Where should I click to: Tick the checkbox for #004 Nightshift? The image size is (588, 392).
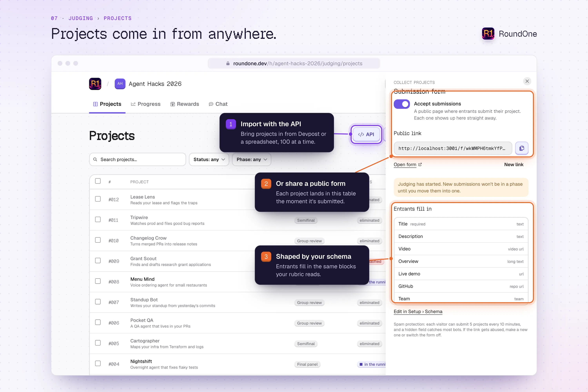pyautogui.click(x=98, y=364)
